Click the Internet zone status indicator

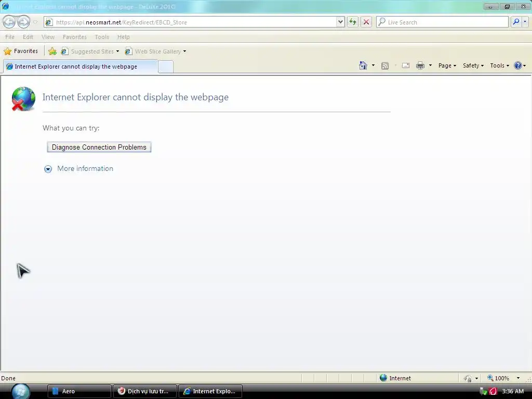pos(395,378)
